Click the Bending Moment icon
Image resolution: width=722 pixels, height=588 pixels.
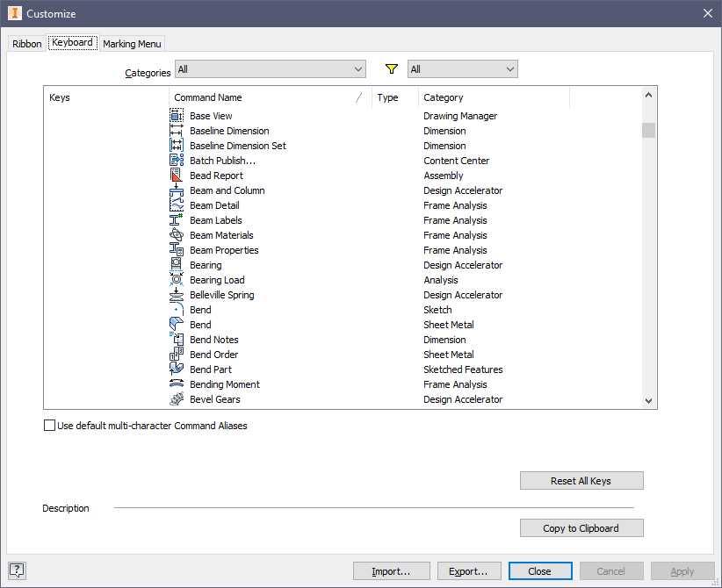[177, 384]
